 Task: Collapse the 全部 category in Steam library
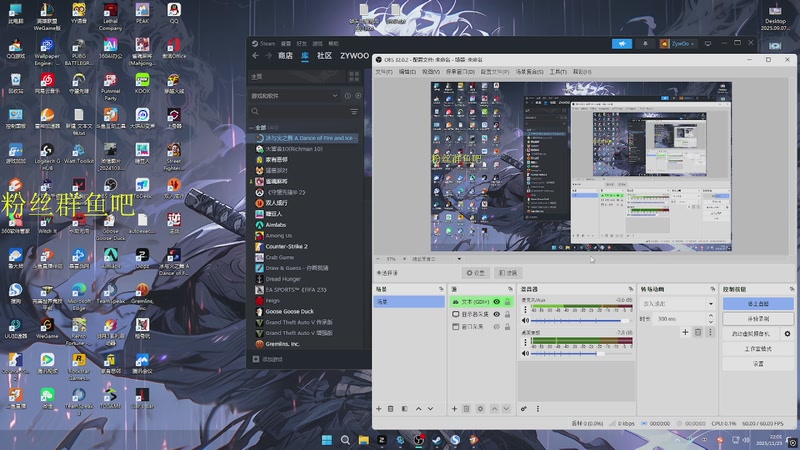click(x=251, y=128)
